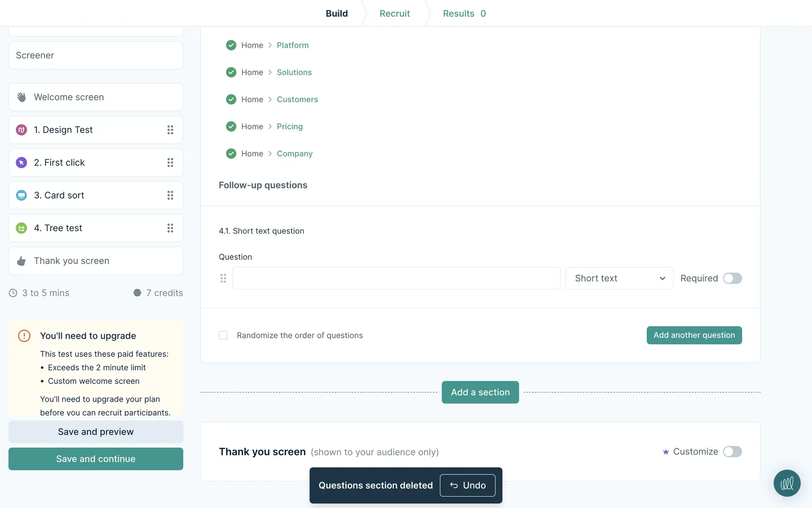Click the Design Test section icon

pos(22,130)
